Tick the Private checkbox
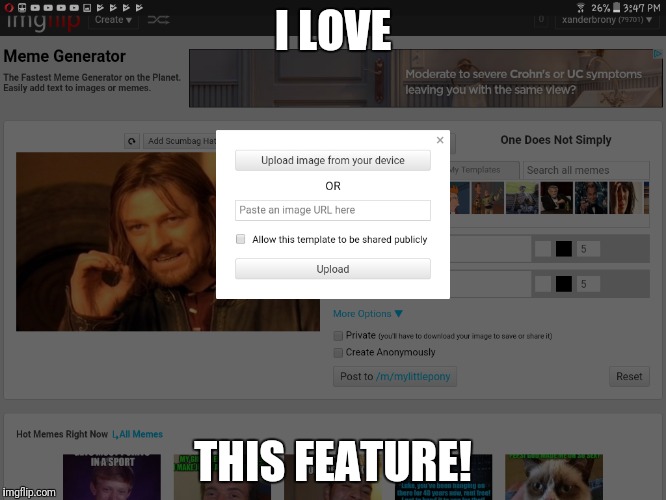 [x=338, y=336]
